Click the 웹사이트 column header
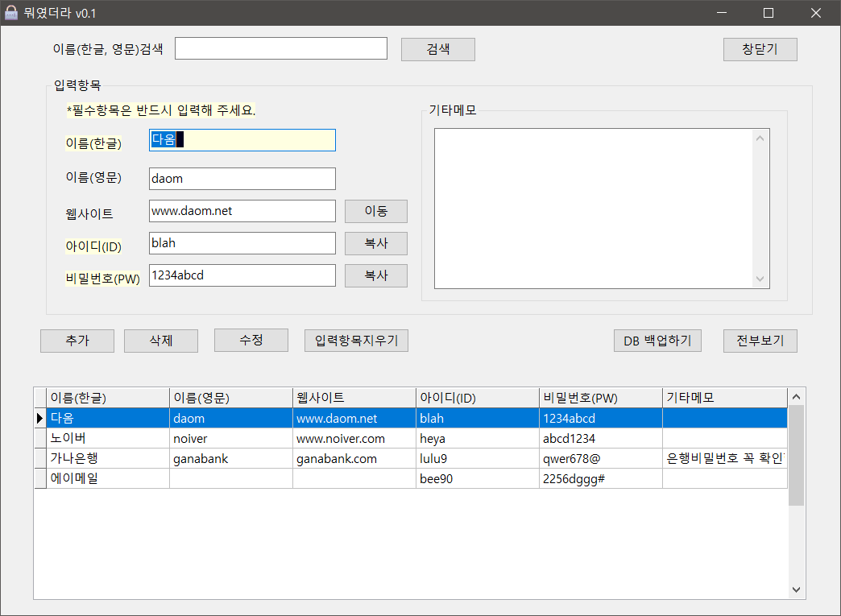 pyautogui.click(x=354, y=398)
